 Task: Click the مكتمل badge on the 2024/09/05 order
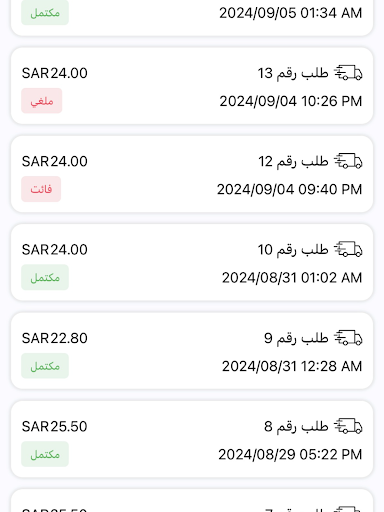click(x=45, y=13)
